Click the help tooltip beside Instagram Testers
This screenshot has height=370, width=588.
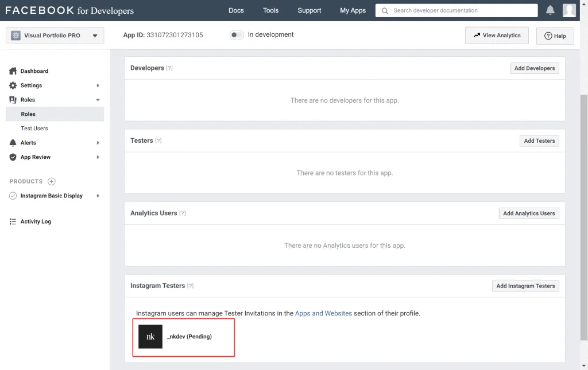pos(190,286)
